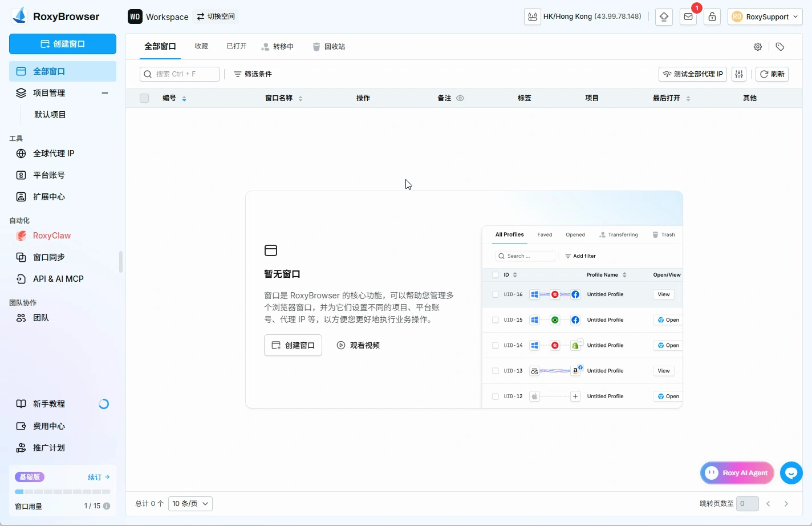
Task: Open the 10 条/页 page size dropdown
Action: 190,504
